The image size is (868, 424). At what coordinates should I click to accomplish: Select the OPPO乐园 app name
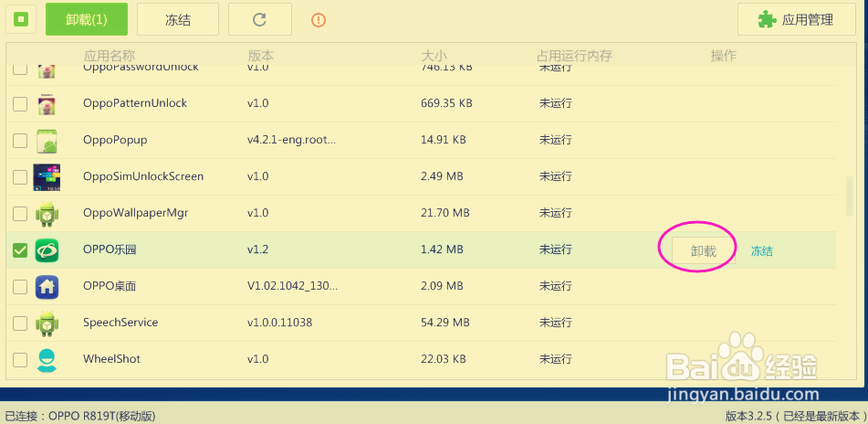click(110, 249)
